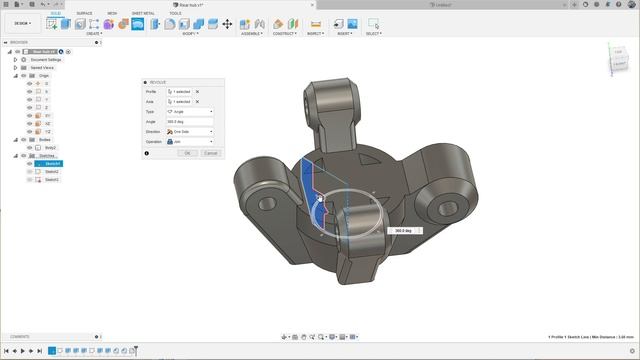
Task: Click Cancel in Revolve dialog
Action: tap(211, 153)
